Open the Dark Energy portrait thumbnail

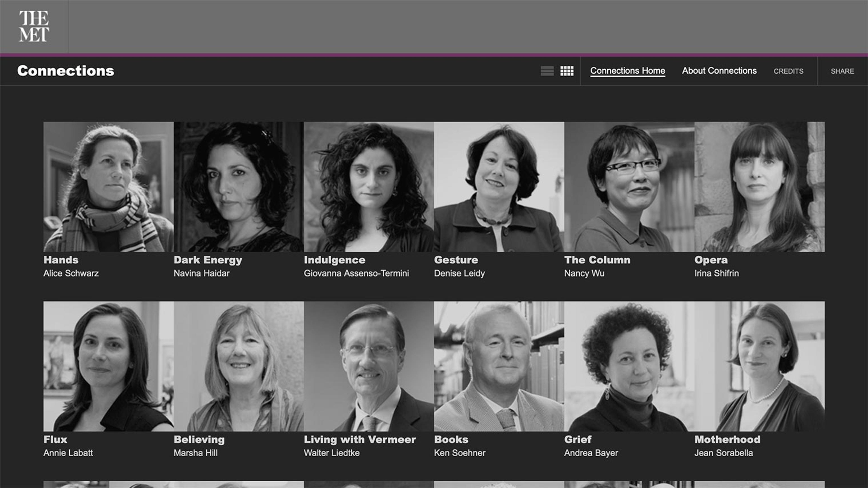pos(238,187)
